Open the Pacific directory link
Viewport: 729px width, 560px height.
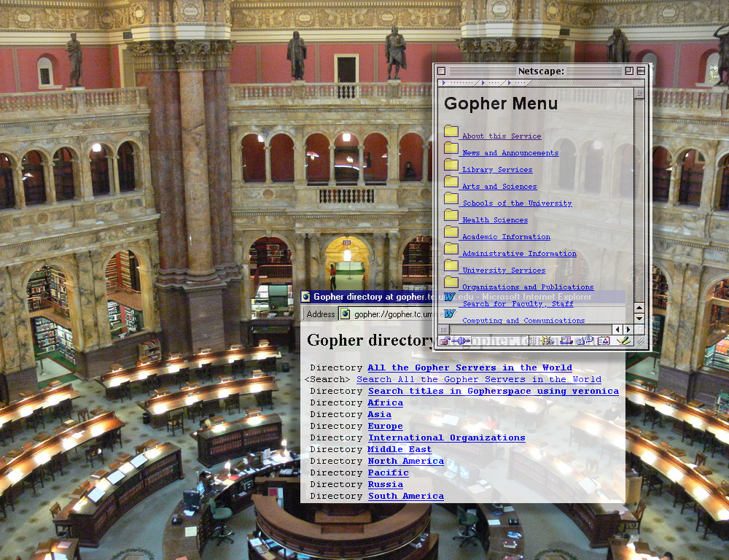(389, 472)
